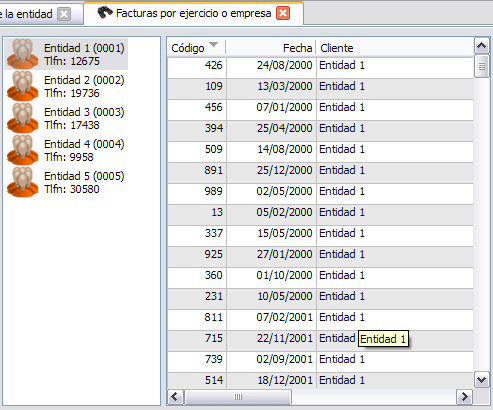Click vertical scrollbar up arrow
This screenshot has height=410, width=493.
[481, 46]
